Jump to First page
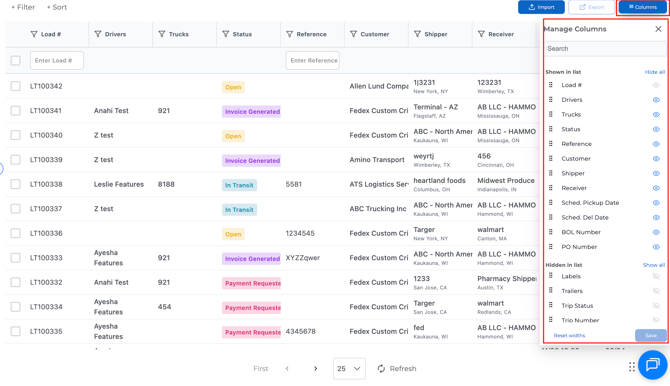The width and height of the screenshot is (670, 386). [x=261, y=368]
